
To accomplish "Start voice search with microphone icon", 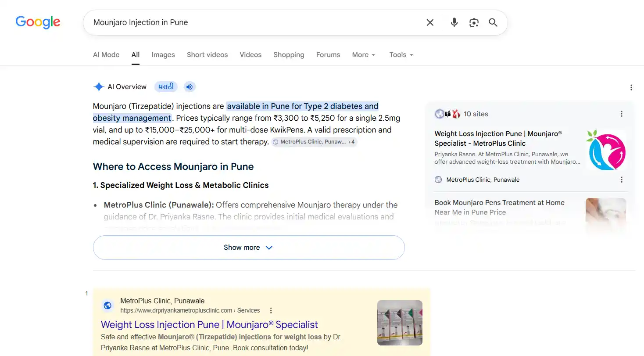I will click(x=454, y=22).
